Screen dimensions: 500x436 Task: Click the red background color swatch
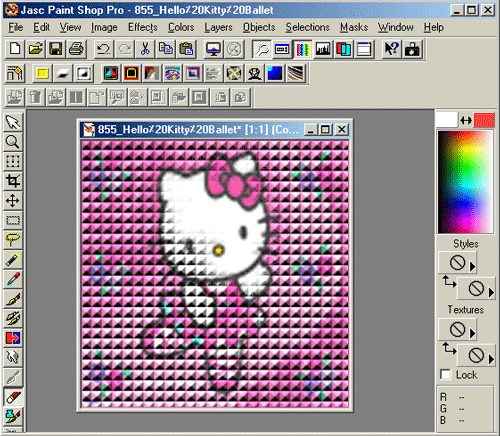pyautogui.click(x=484, y=120)
